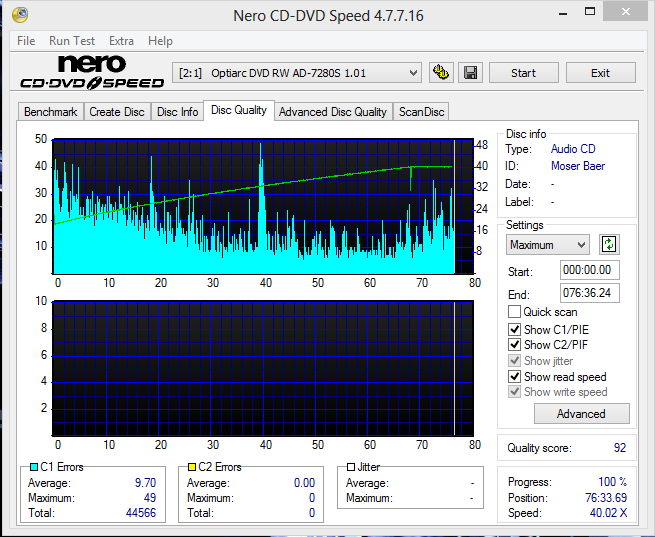The width and height of the screenshot is (655, 537).
Task: Click the Start button
Action: [x=523, y=73]
